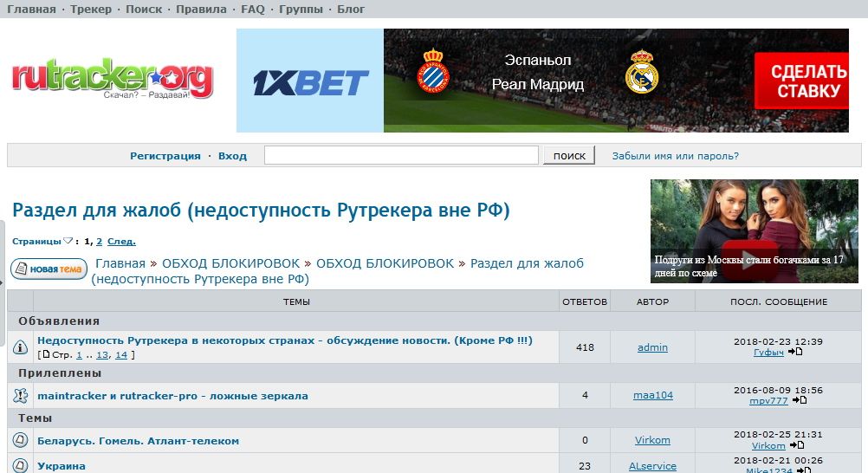The image size is (868, 473).
Task: Click the page icon before Стр. 1
Action: point(47,354)
